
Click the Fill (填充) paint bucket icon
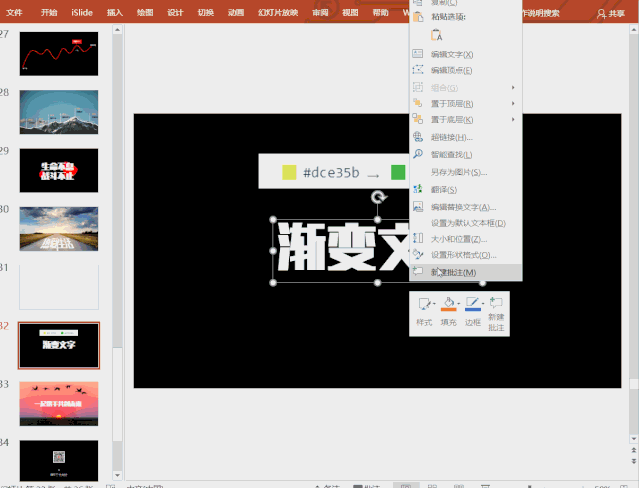448,304
